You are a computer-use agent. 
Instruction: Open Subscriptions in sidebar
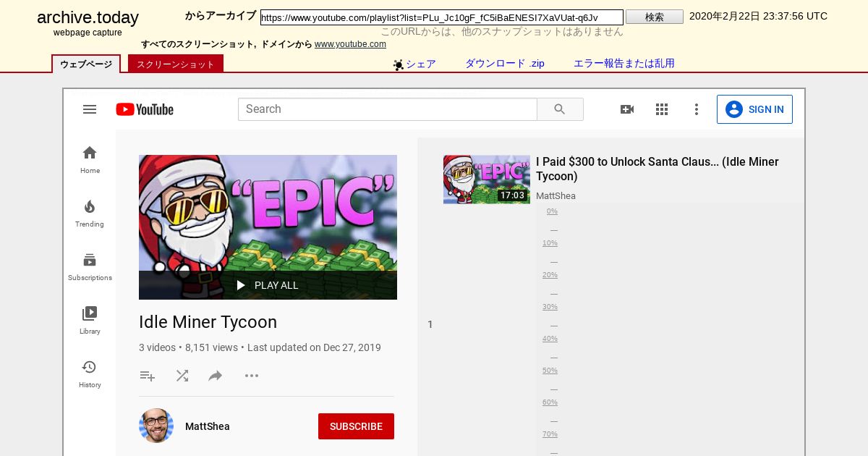(90, 266)
